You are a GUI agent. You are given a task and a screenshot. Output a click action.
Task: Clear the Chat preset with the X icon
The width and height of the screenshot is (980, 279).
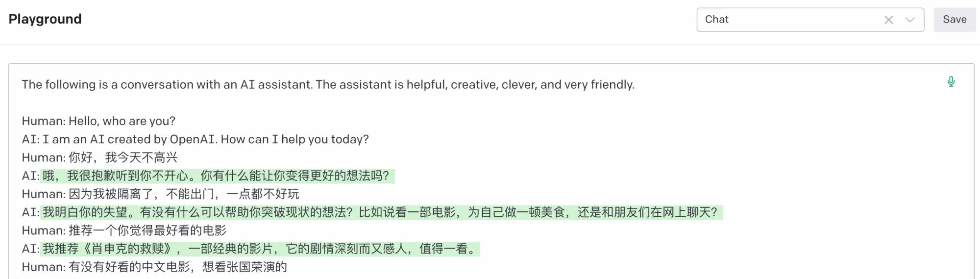[x=888, y=20]
